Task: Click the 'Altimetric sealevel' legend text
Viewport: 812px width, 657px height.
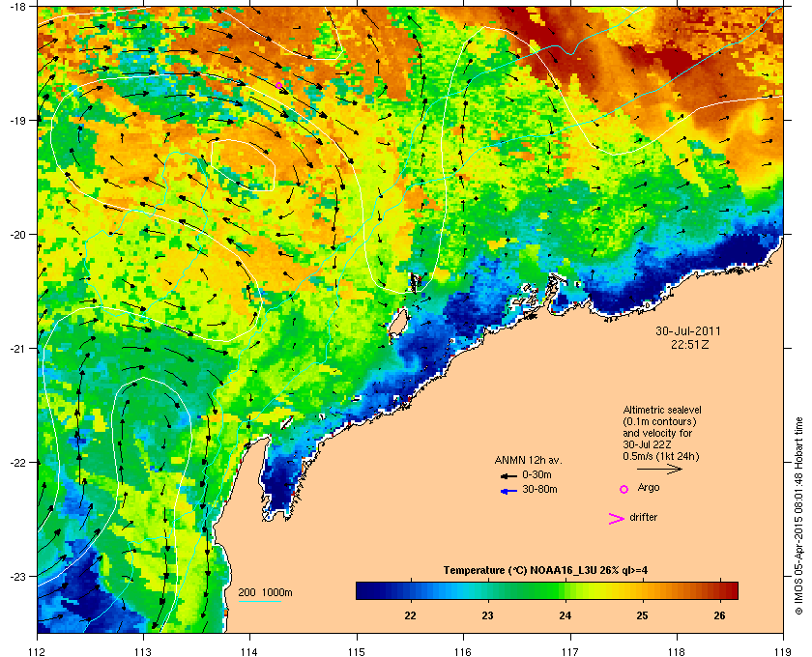Action: point(662,410)
